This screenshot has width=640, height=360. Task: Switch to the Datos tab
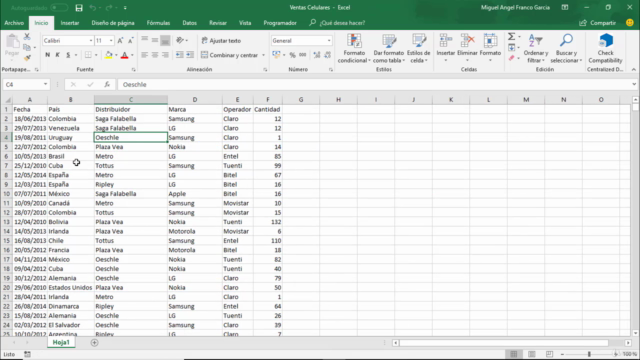point(189,23)
